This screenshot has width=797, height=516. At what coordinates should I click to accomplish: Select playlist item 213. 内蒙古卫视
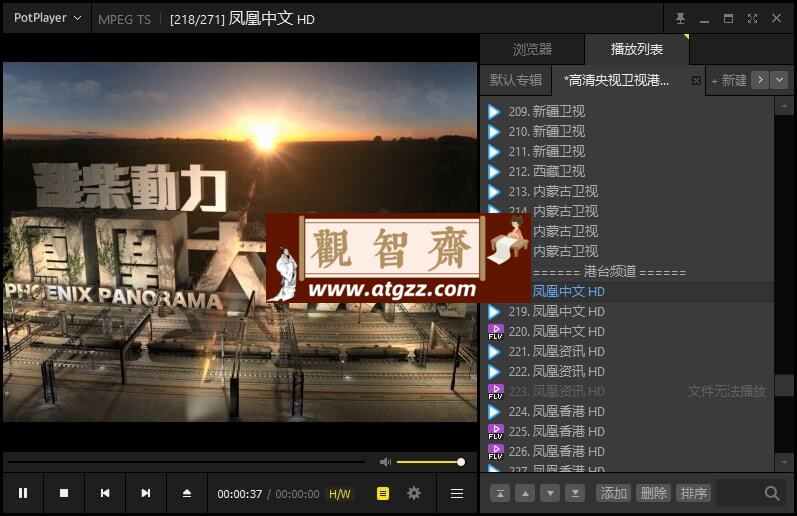(628, 191)
